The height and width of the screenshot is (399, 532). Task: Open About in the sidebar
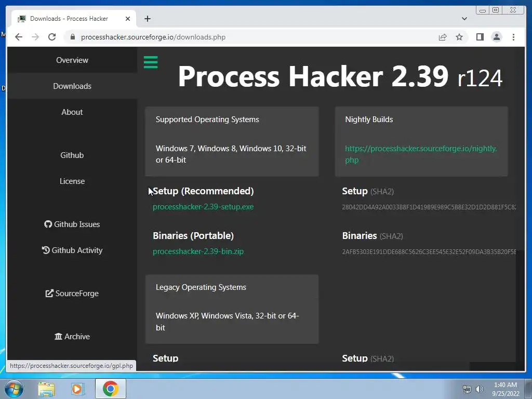click(x=72, y=112)
